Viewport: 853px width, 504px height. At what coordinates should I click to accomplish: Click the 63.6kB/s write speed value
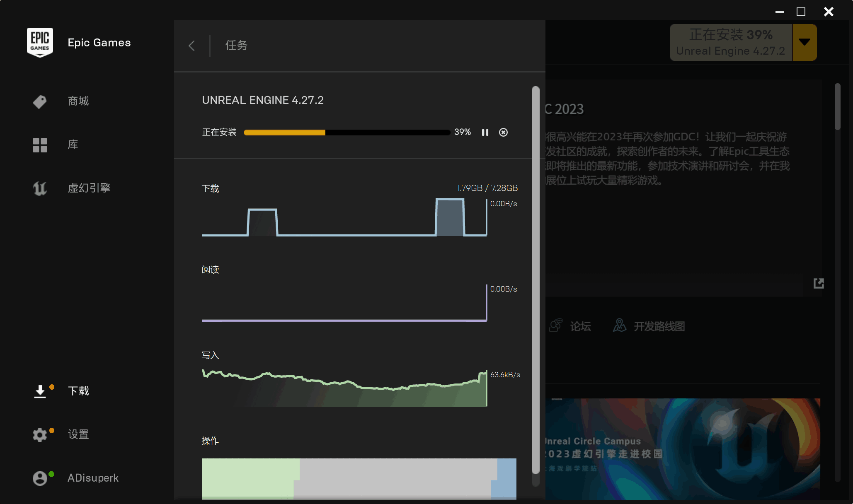click(x=505, y=375)
